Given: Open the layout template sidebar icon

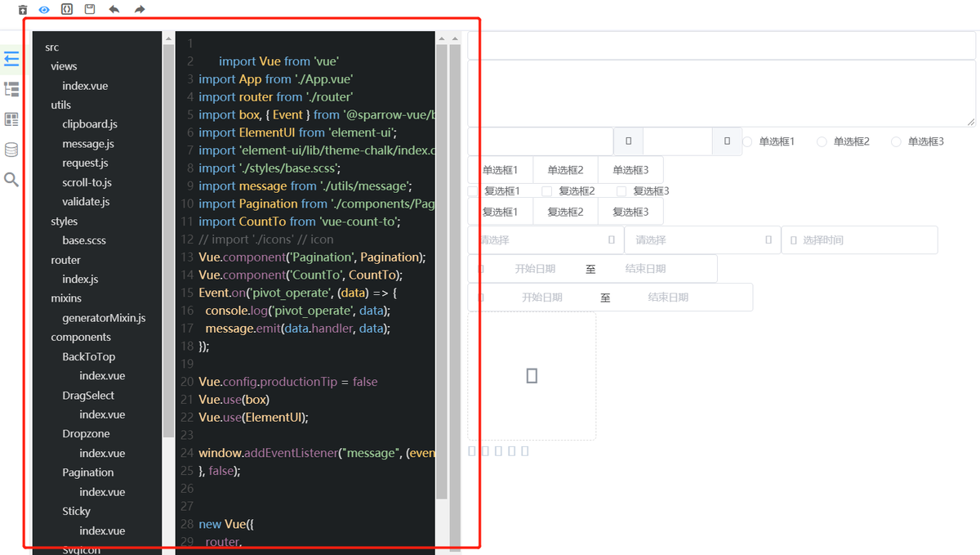Looking at the screenshot, I should pos(11,120).
